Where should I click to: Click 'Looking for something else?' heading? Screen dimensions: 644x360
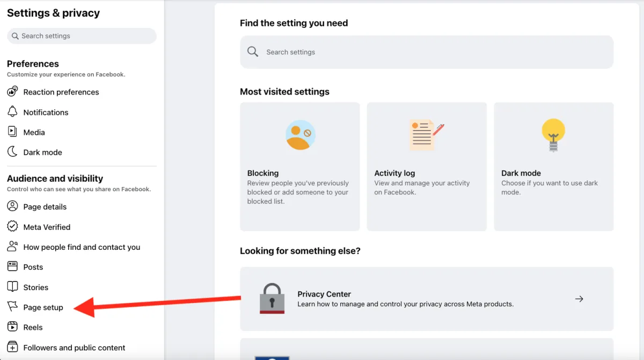coord(300,251)
